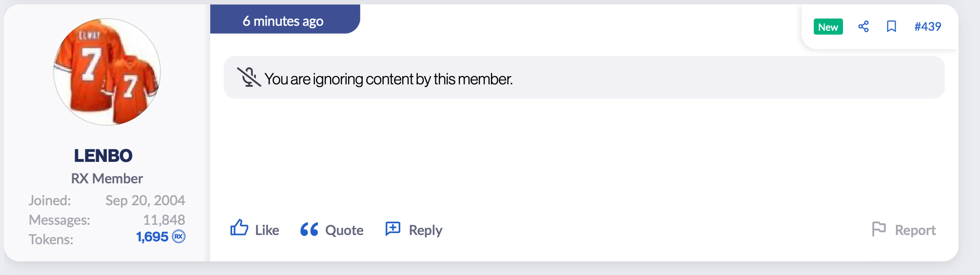The image size is (980, 275).
Task: Open the LENBO username profile link
Action: coord(103,156)
